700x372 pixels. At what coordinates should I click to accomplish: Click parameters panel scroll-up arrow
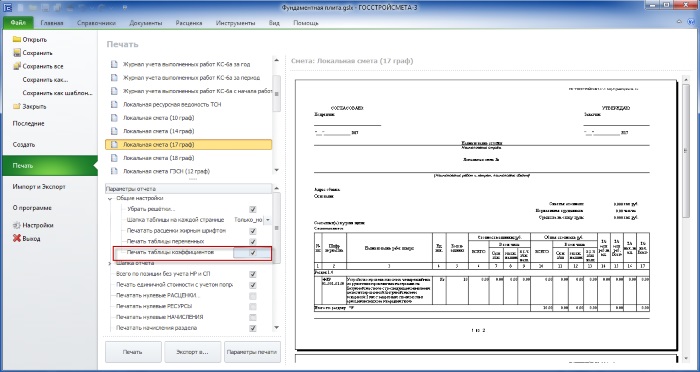(276, 188)
